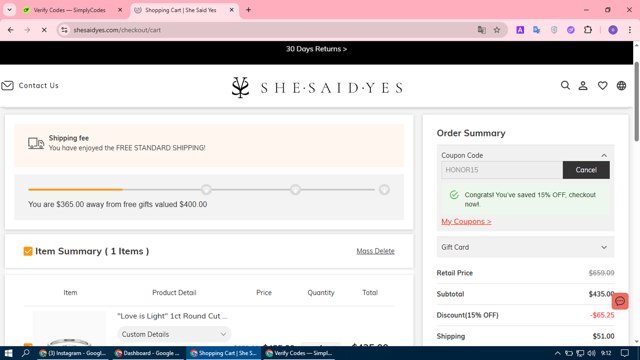Stop the page loading with X button
Screen dimensions: 640x360
[x=44, y=30]
